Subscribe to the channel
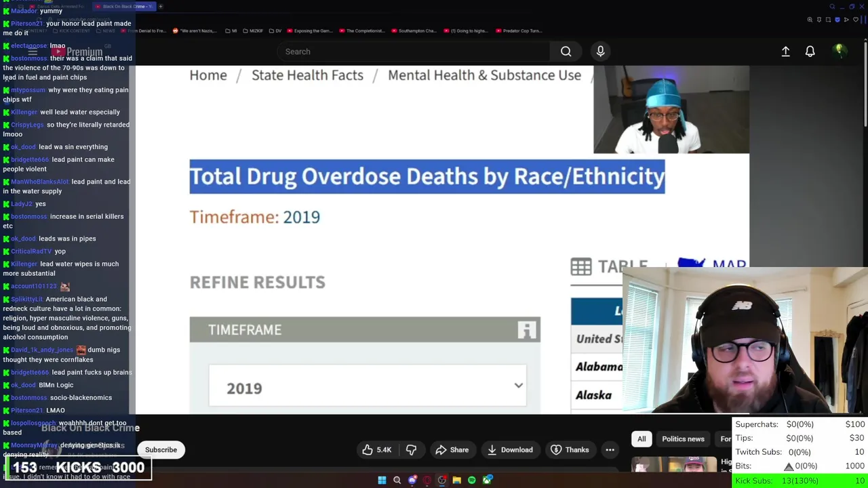Screen dimensions: 868x488 [x=161, y=449]
